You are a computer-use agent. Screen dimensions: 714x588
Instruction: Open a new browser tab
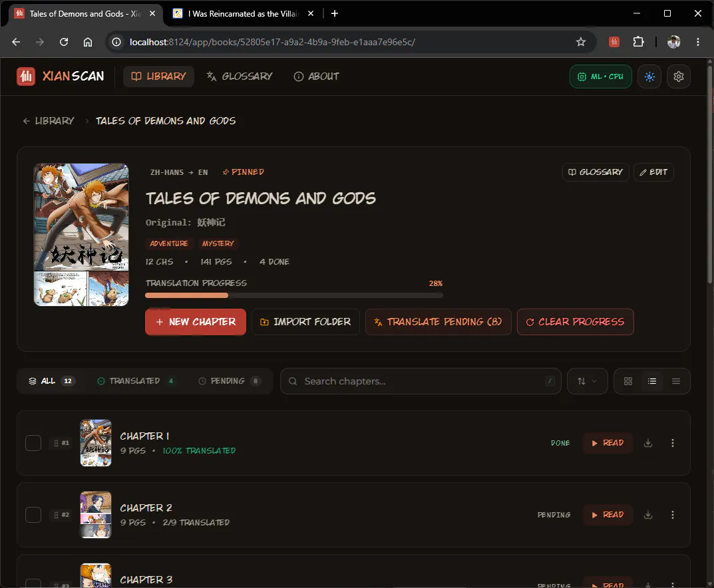click(334, 14)
